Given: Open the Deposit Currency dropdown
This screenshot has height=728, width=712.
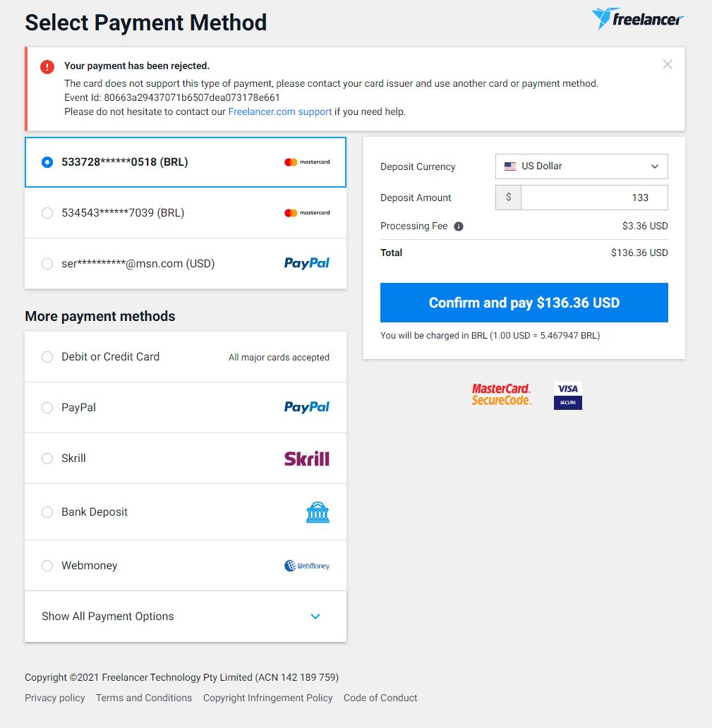Looking at the screenshot, I should [x=581, y=166].
